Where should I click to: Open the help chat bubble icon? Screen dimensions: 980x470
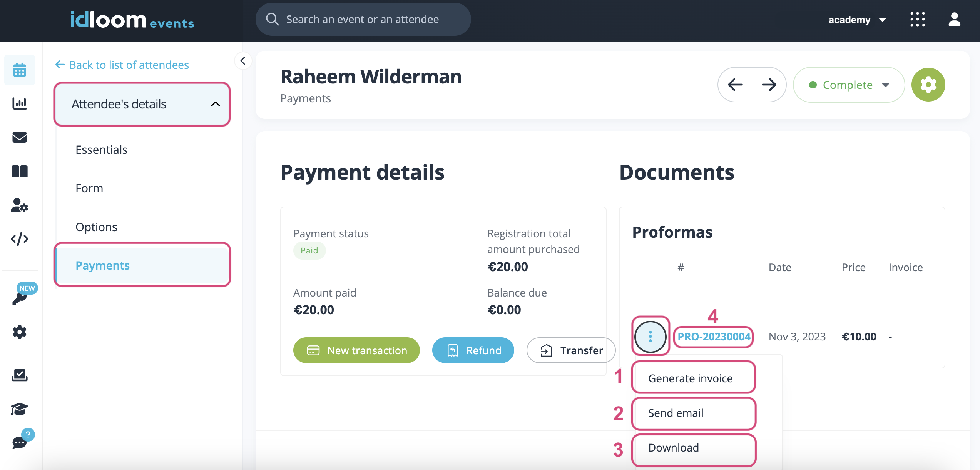click(20, 442)
